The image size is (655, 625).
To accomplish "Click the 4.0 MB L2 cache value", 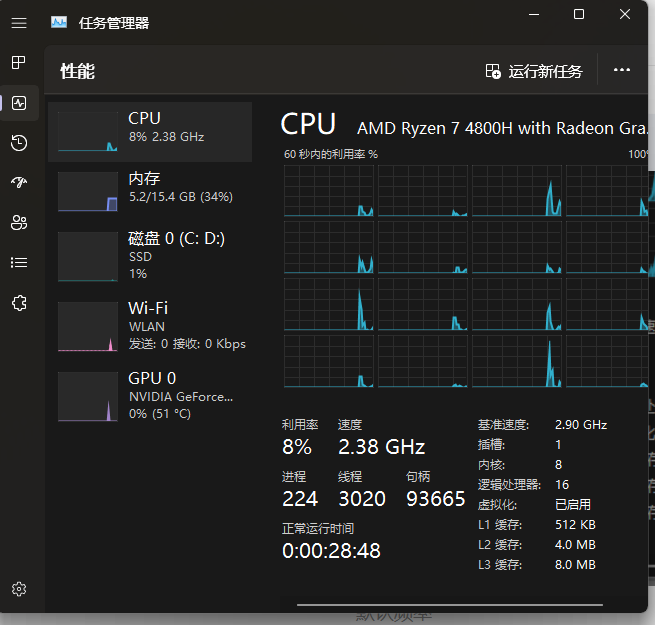I will pyautogui.click(x=575, y=545).
